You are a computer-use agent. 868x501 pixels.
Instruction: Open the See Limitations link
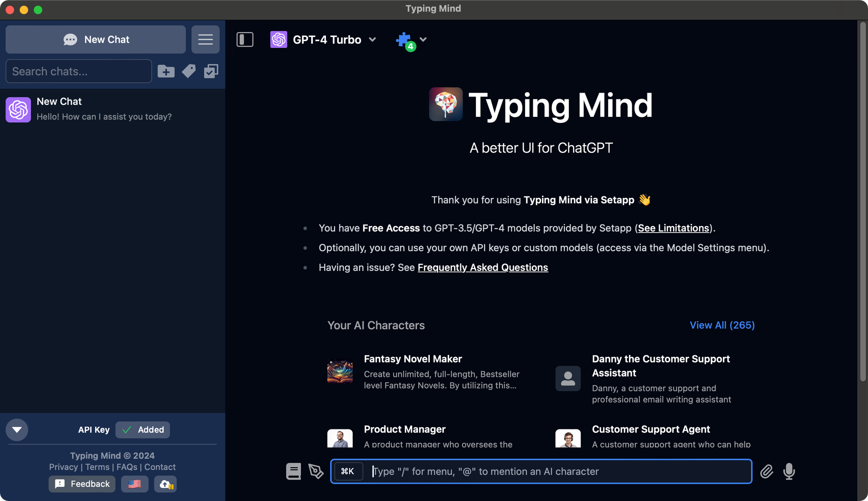coord(674,228)
